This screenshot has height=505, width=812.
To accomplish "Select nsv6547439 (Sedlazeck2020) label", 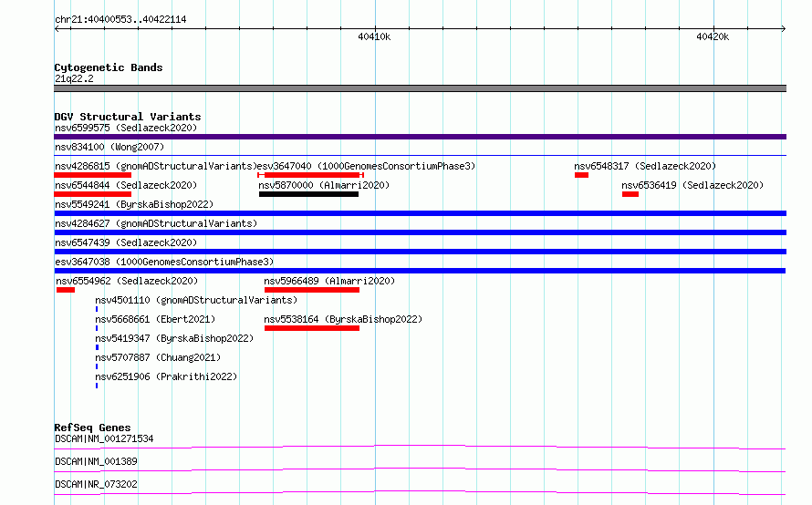I will (126, 242).
